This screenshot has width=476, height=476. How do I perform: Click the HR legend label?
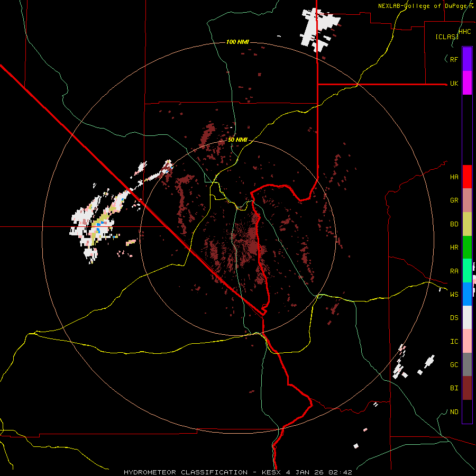tap(454, 248)
